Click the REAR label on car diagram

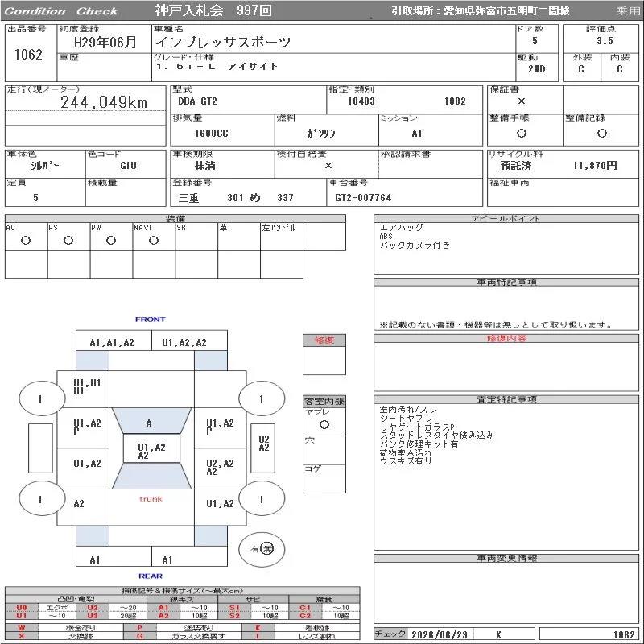coord(151,576)
